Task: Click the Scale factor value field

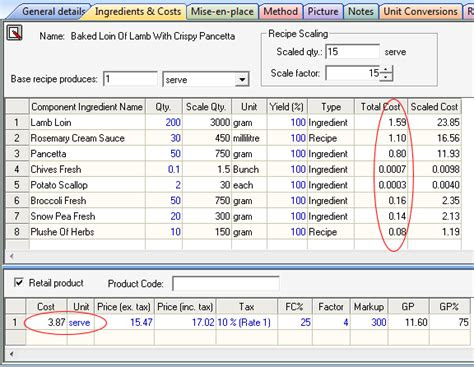Action: 353,73
